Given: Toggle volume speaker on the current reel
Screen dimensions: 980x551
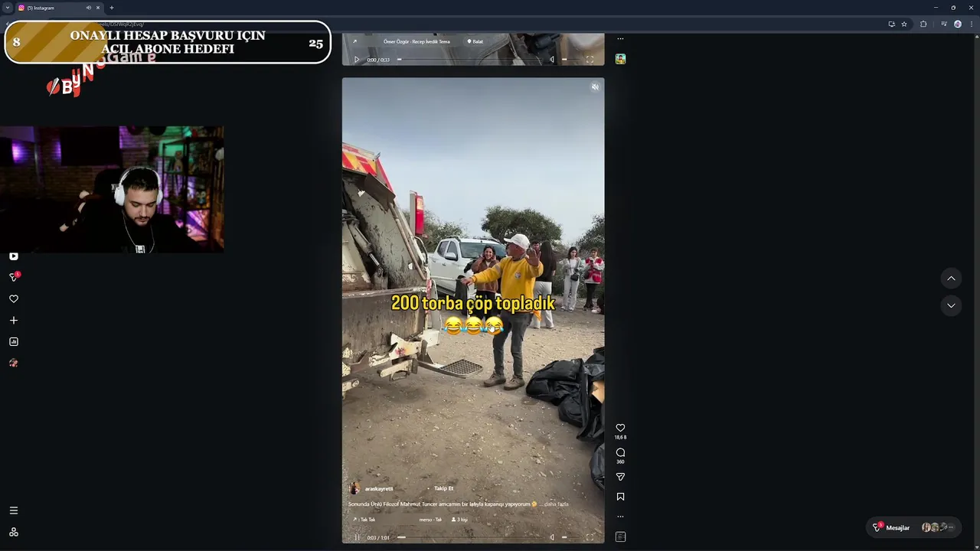Looking at the screenshot, I should 552,537.
